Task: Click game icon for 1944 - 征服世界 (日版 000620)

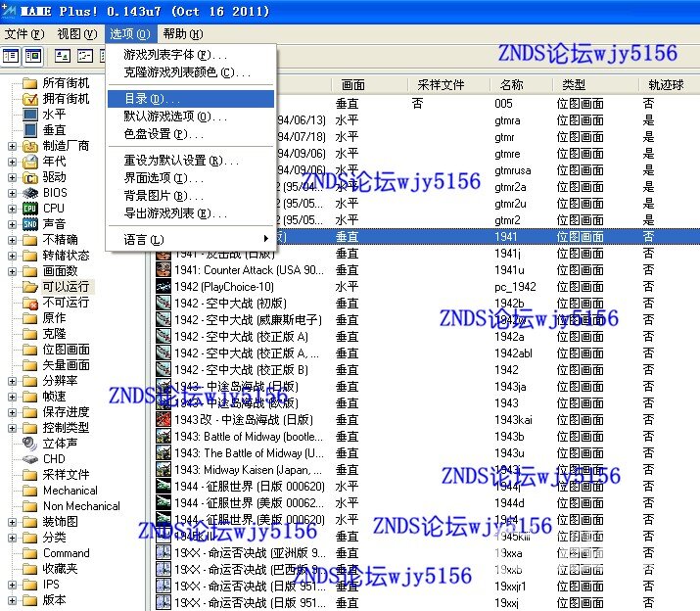Action: (163, 486)
